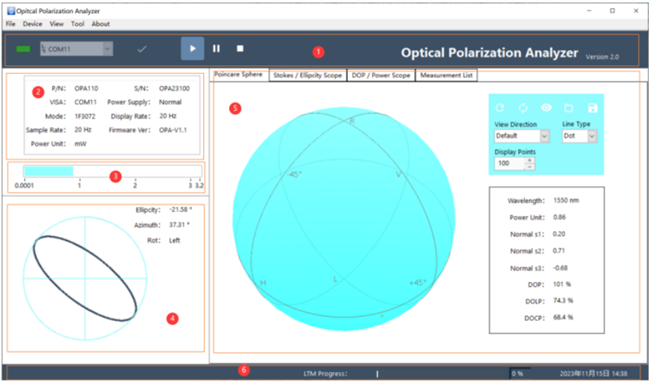Viewport: 650px width, 382px height.
Task: Open the Device menu
Action: point(32,24)
